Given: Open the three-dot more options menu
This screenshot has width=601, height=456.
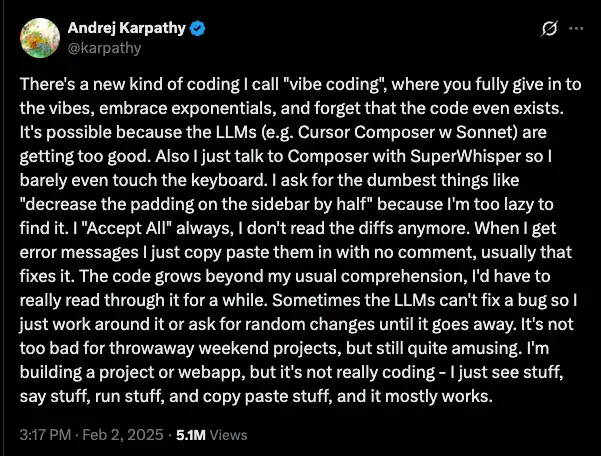Looking at the screenshot, I should 575,30.
